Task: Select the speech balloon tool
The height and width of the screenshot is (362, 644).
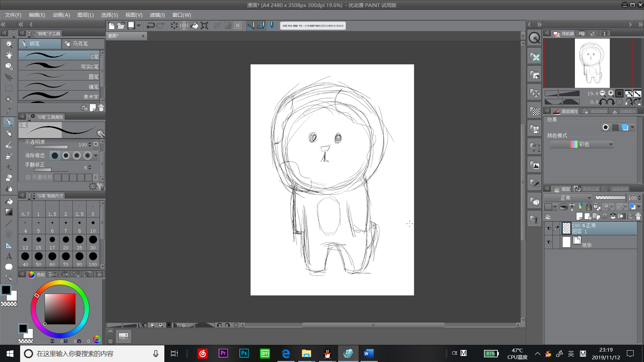Action: pos(9,267)
